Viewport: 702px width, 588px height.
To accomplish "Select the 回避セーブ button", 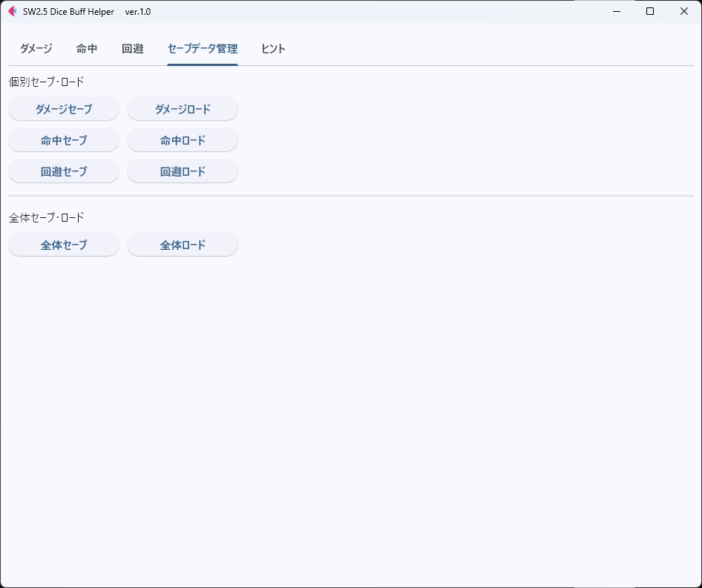I will click(x=63, y=171).
